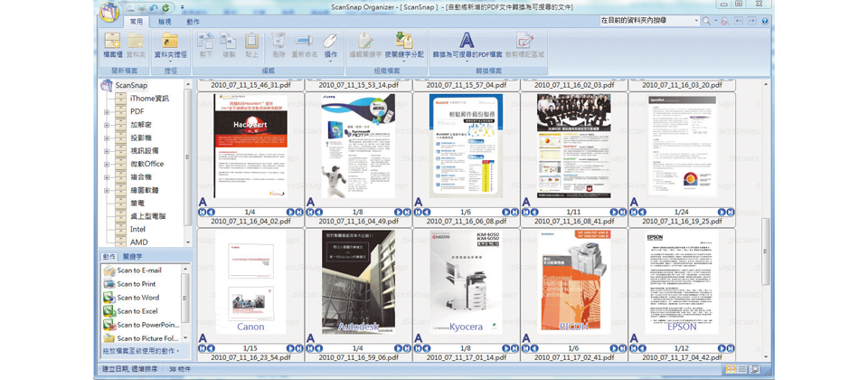Screen dimensions: 868x380
Task: Switch to list view in status bar
Action: 742,369
